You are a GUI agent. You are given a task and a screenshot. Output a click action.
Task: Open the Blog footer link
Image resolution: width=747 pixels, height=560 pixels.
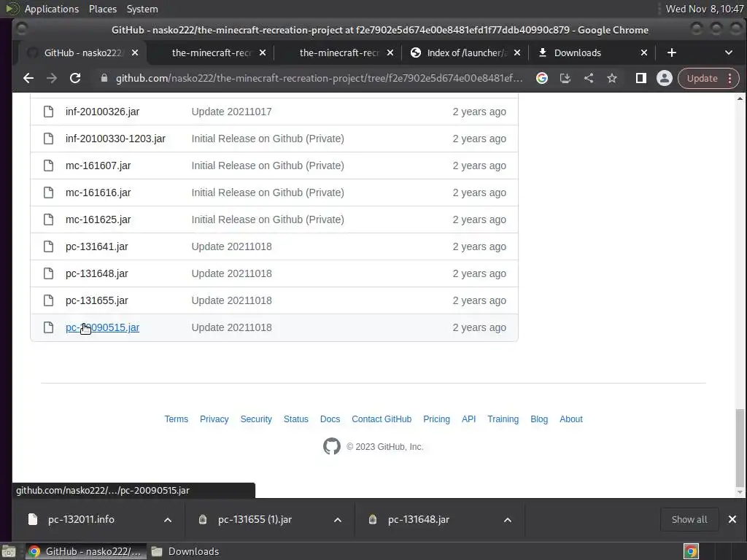(539, 419)
